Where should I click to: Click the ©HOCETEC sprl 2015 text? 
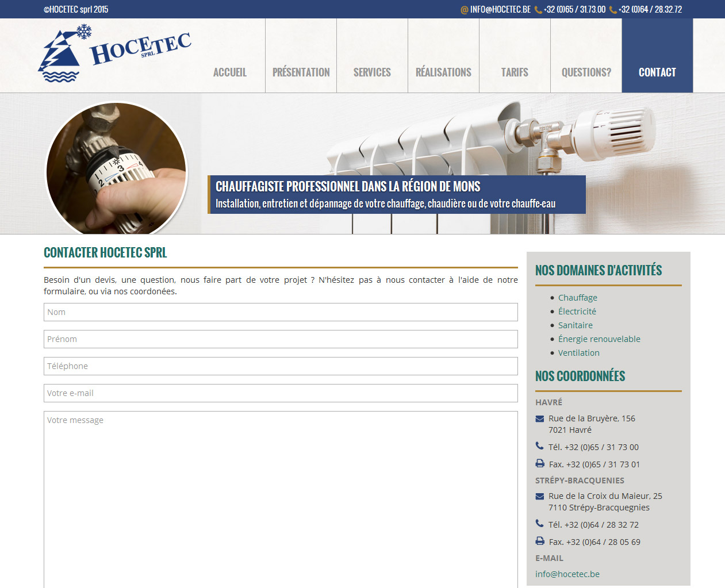(x=76, y=10)
